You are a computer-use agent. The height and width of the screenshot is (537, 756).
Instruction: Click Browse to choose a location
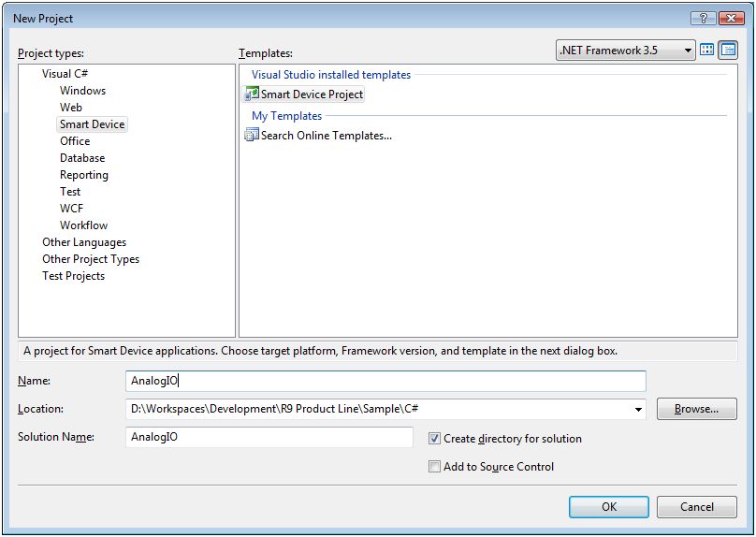pos(696,409)
